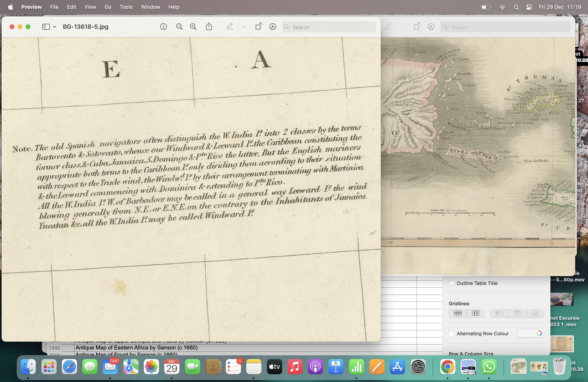
Task: Open the sidebar view options chevron
Action: [x=55, y=27]
